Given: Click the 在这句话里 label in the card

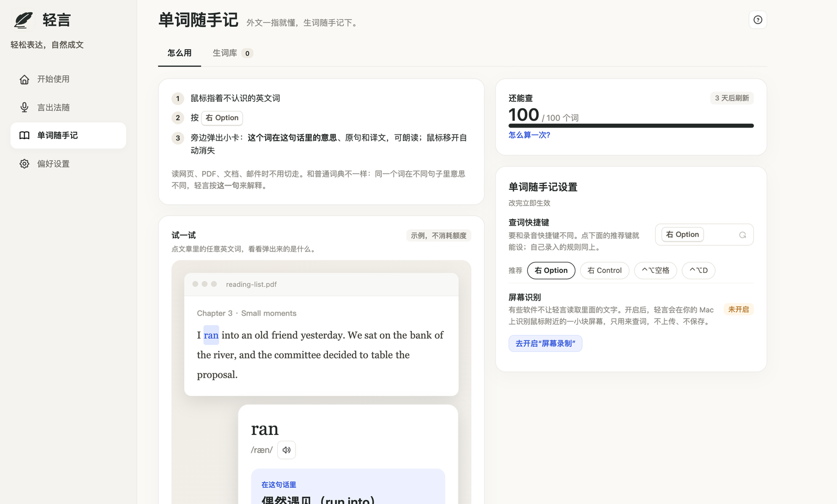Looking at the screenshot, I should click(278, 485).
